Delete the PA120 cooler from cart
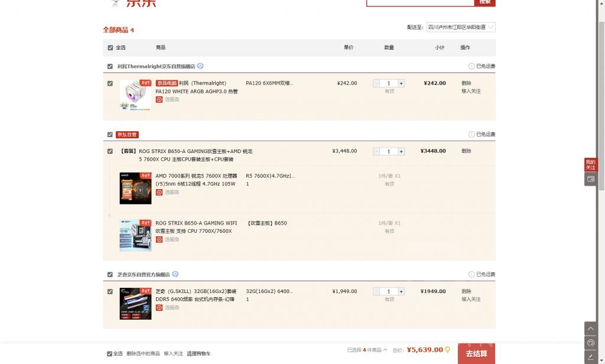Image resolution: width=605 pixels, height=364 pixels. 466,83
